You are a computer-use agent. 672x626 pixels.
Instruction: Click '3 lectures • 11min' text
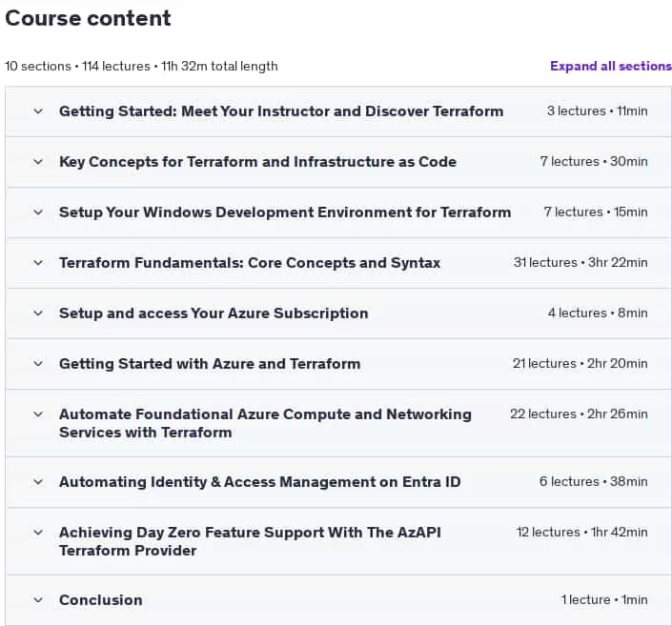(x=597, y=111)
